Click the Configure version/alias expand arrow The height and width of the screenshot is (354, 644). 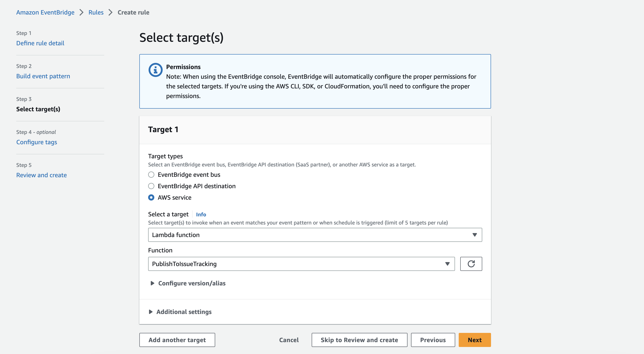(x=151, y=283)
